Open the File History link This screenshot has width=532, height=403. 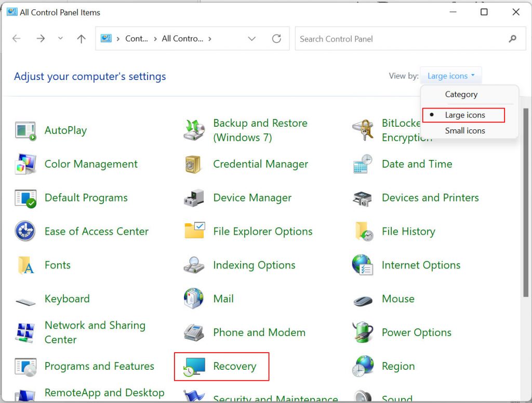coord(408,231)
